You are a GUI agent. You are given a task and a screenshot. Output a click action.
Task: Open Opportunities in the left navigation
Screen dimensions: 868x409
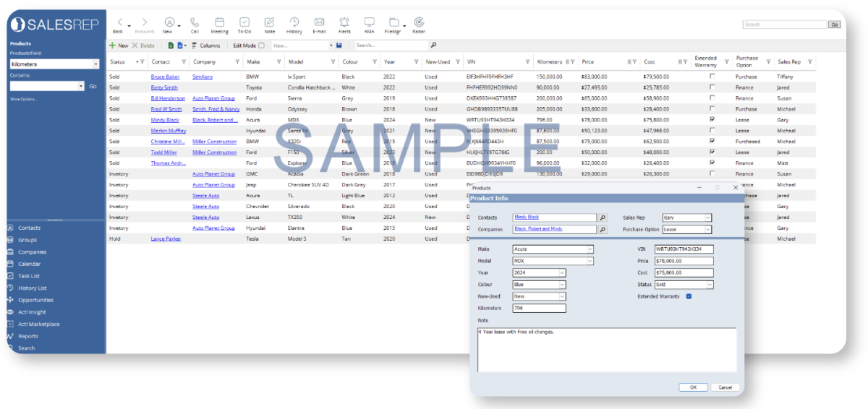(x=35, y=300)
